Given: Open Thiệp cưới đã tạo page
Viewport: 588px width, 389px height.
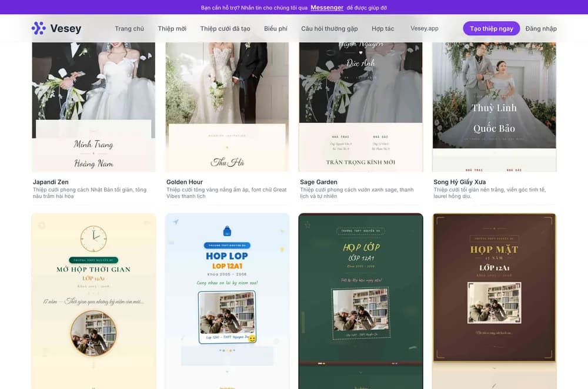Looking at the screenshot, I should point(225,28).
